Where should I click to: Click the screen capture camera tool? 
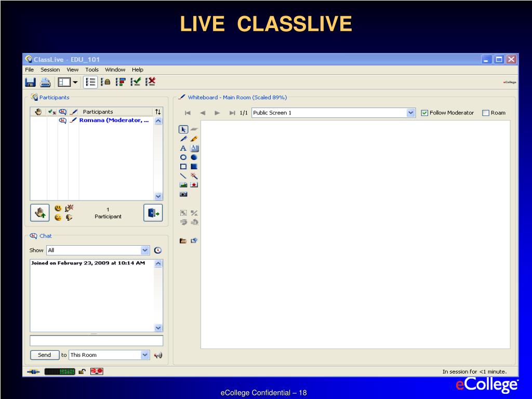(183, 194)
